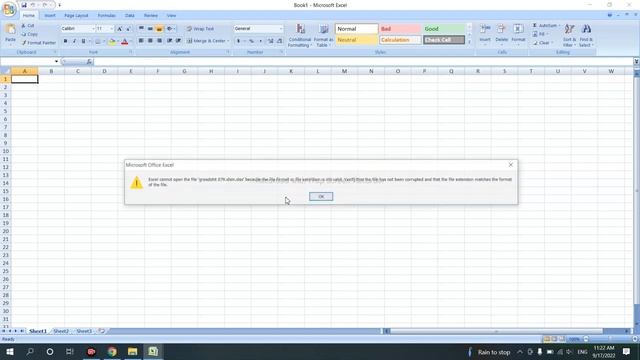Switch to the Formulas tab

tap(107, 16)
